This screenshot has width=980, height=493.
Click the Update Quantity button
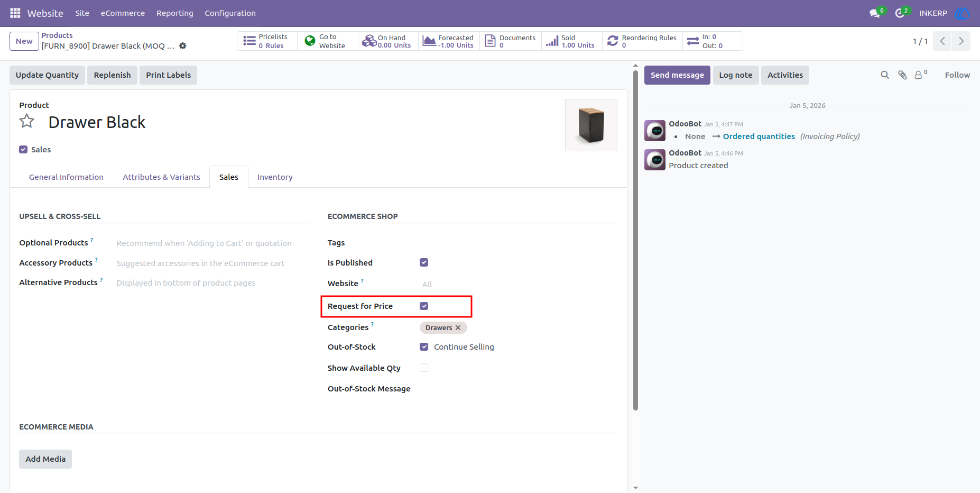(x=47, y=75)
